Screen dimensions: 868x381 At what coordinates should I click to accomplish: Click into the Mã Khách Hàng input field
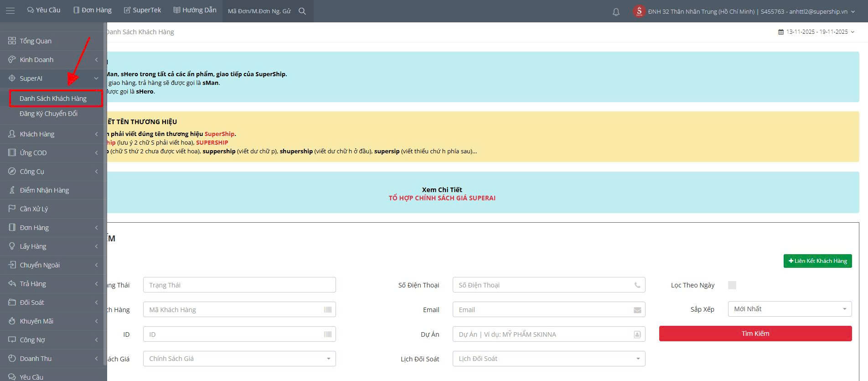click(239, 310)
